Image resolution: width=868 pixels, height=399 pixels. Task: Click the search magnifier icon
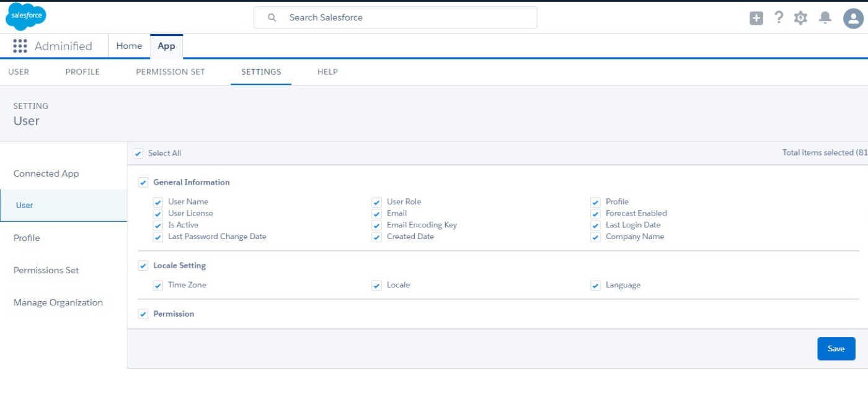(272, 18)
